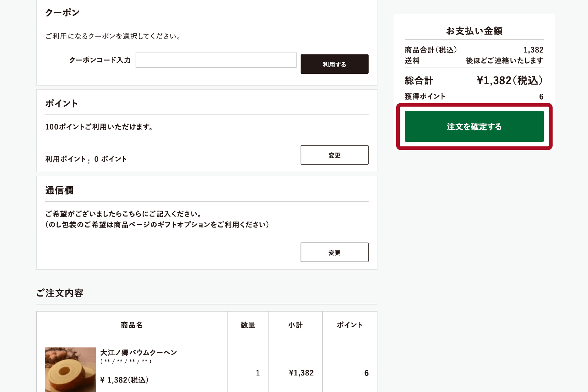Confirm the order with 注文を確定する
This screenshot has height=392, width=588.
[x=474, y=127]
